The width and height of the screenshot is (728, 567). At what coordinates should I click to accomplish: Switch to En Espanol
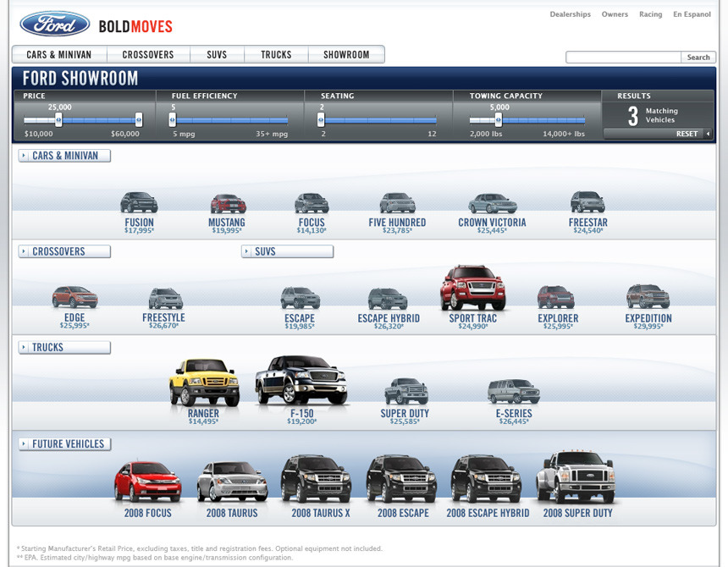(692, 14)
